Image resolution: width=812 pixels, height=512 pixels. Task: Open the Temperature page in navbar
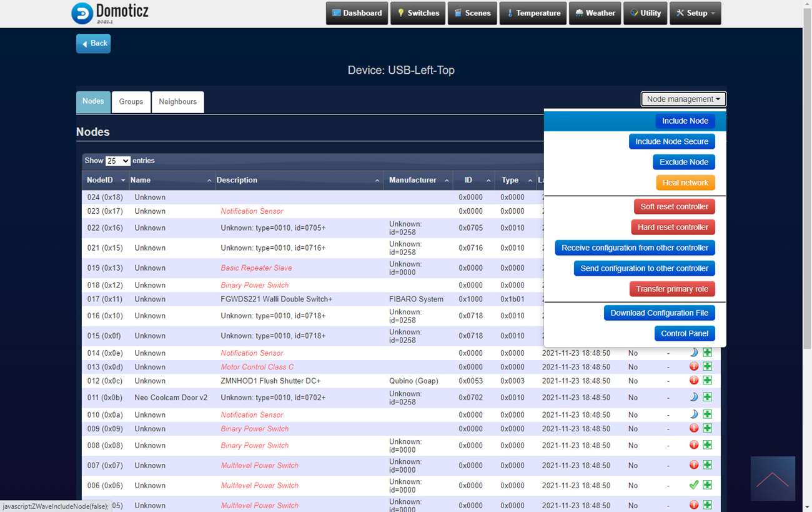click(x=533, y=13)
